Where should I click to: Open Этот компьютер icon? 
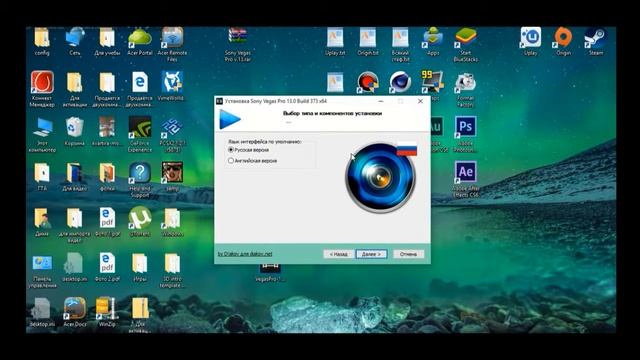pyautogui.click(x=42, y=134)
